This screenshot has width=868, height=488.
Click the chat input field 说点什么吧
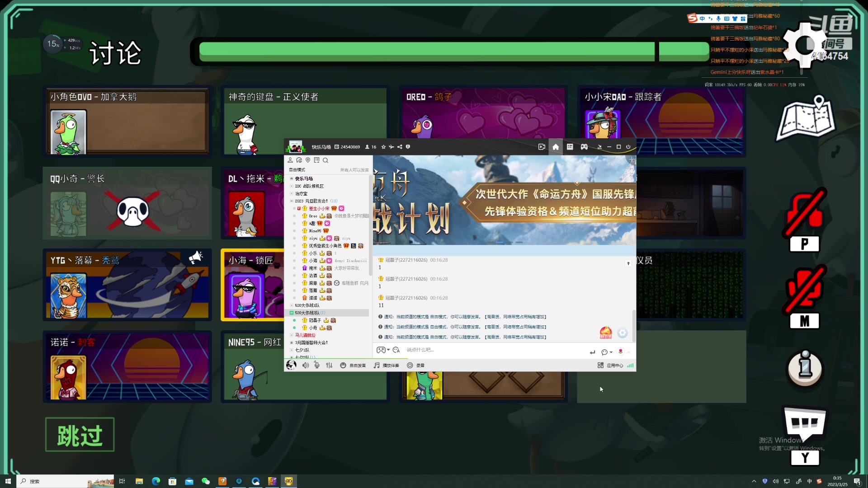pyautogui.click(x=495, y=350)
